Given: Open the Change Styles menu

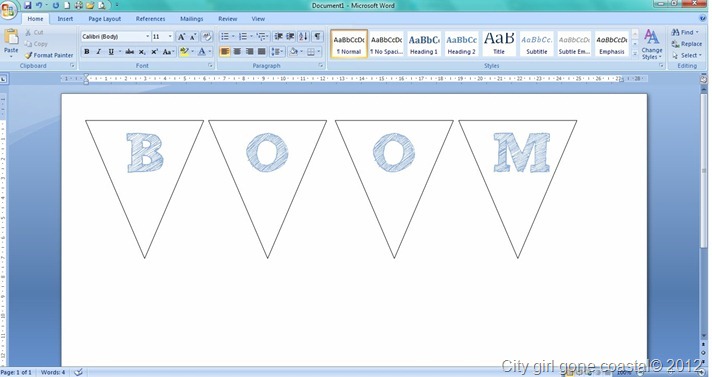Looking at the screenshot, I should click(652, 45).
